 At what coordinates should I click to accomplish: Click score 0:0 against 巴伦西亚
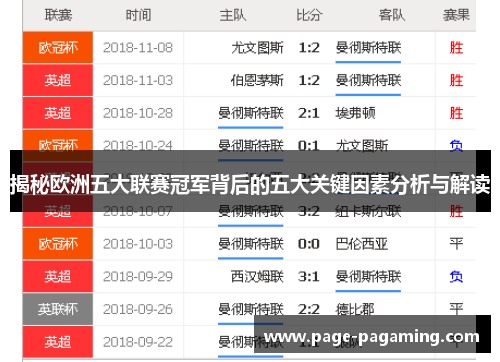tap(309, 244)
